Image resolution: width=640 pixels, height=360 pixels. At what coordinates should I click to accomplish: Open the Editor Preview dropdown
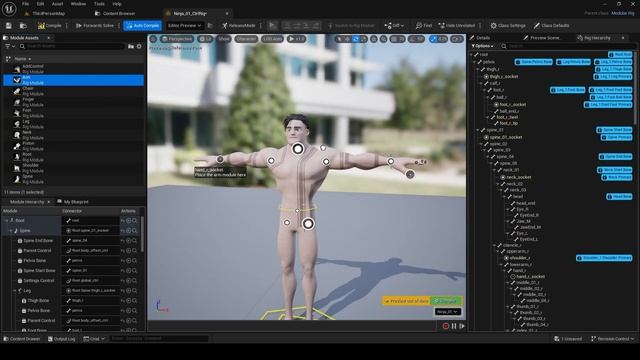pos(184,26)
